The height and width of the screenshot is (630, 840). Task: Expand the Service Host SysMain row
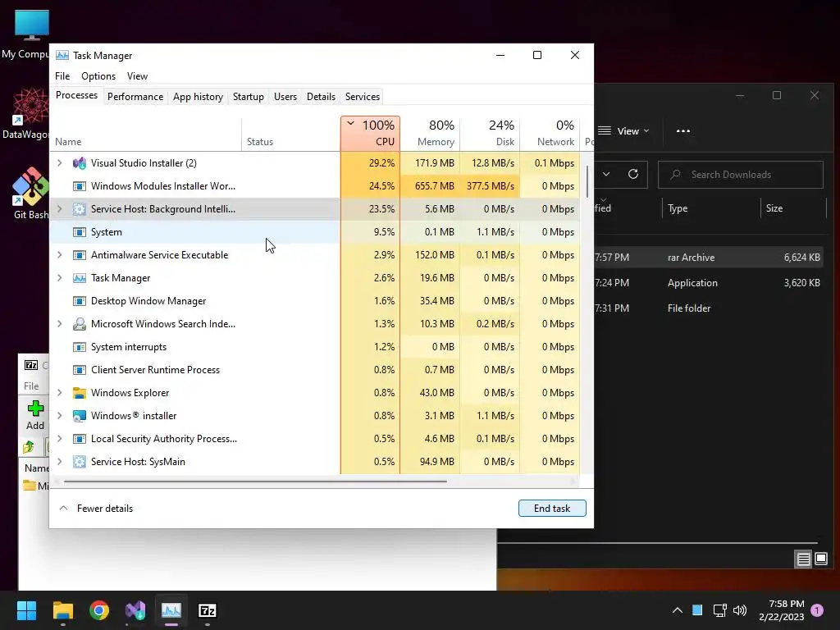tap(59, 462)
